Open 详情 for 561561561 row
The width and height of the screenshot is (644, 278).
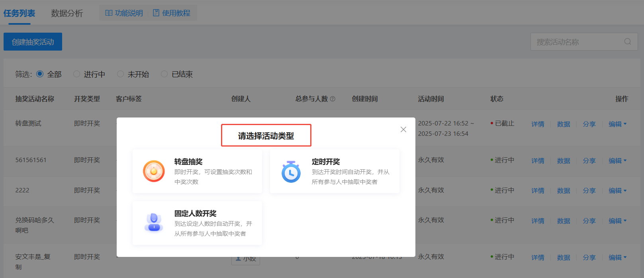point(538,161)
